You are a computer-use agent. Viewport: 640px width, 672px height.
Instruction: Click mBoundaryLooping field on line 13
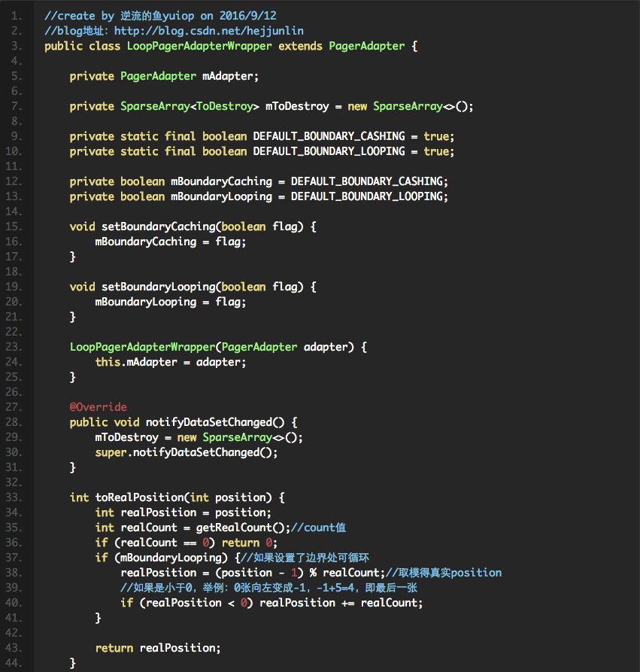point(221,196)
